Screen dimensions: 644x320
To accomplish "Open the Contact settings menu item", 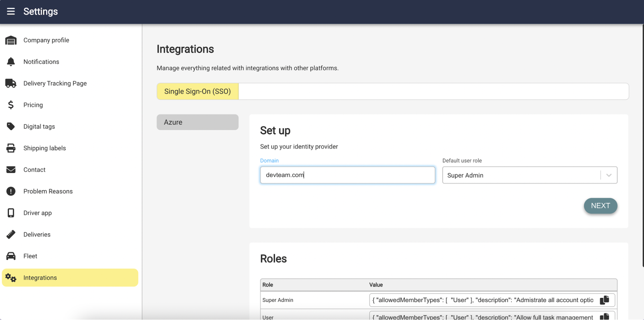I will 34,170.
